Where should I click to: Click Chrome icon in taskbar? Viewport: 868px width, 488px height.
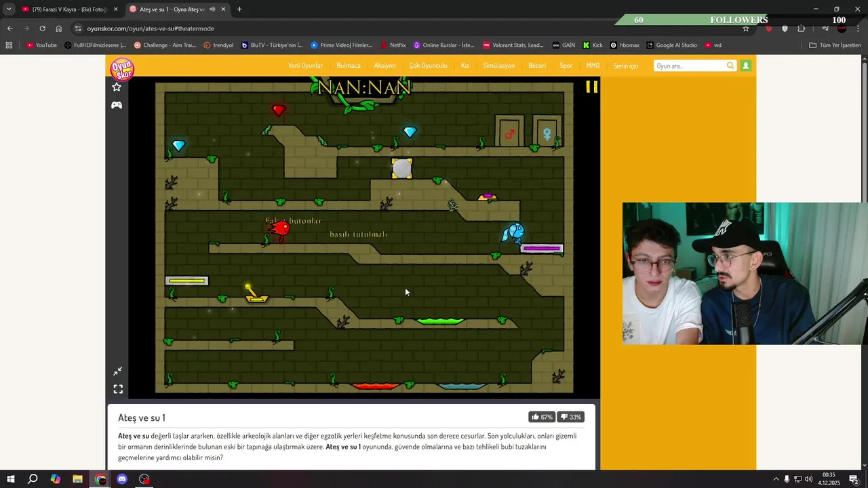pos(100,479)
